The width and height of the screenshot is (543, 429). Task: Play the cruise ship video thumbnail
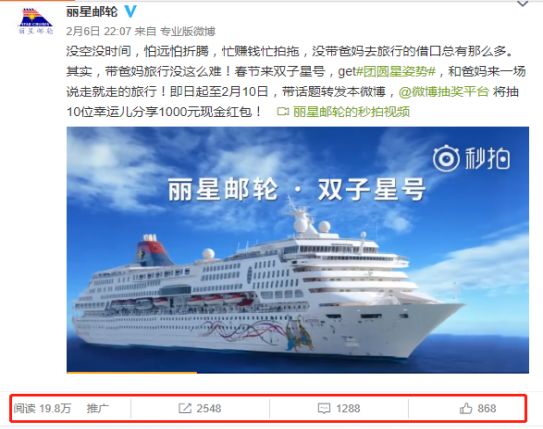(x=297, y=250)
